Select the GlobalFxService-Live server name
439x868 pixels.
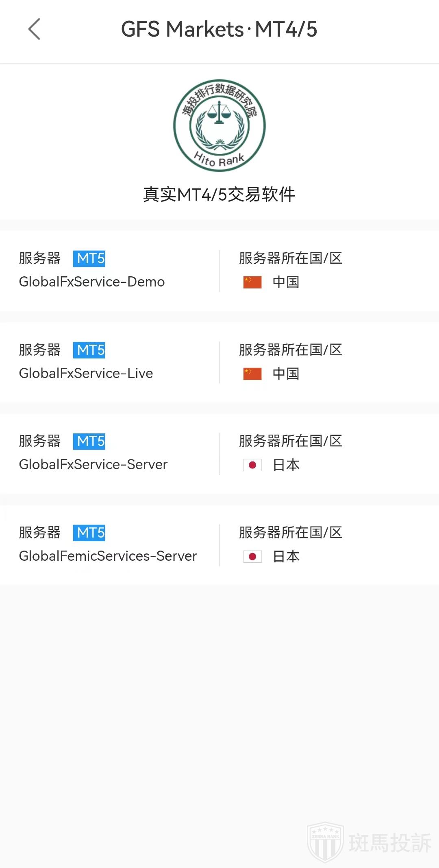coord(86,373)
